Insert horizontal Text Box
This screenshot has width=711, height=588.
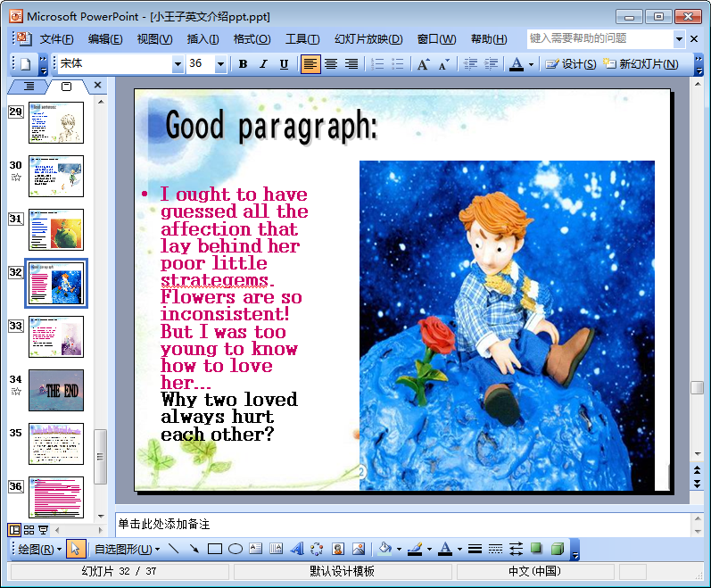(x=256, y=549)
